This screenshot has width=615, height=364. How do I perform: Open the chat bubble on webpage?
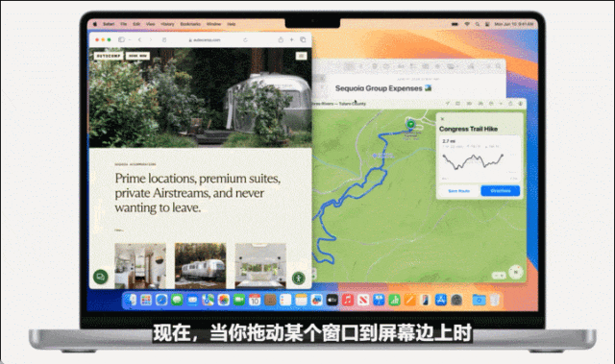coord(100,277)
